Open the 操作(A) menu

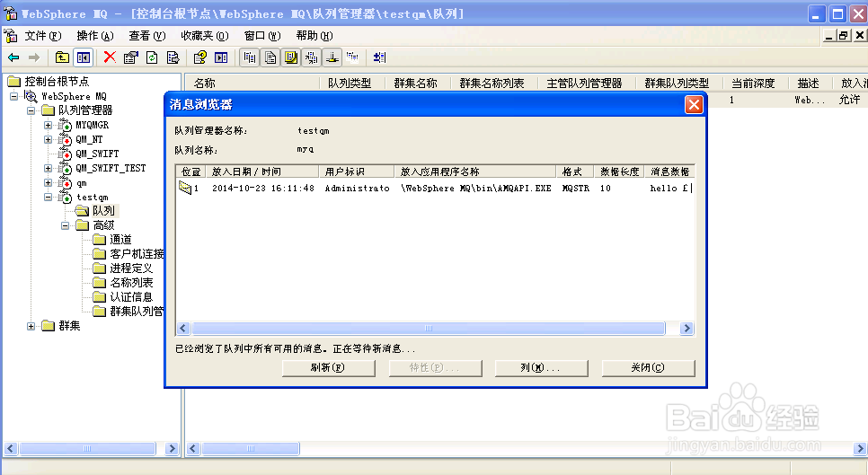point(94,36)
